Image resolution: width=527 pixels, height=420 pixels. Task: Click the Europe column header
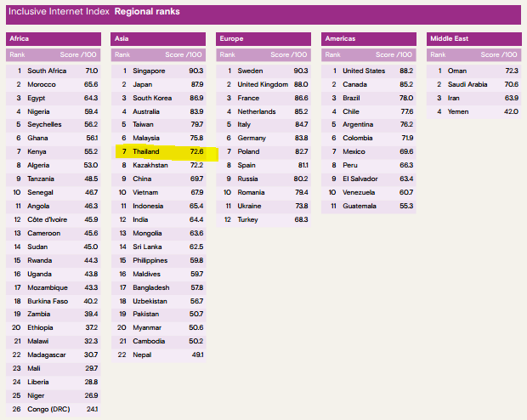coord(263,38)
